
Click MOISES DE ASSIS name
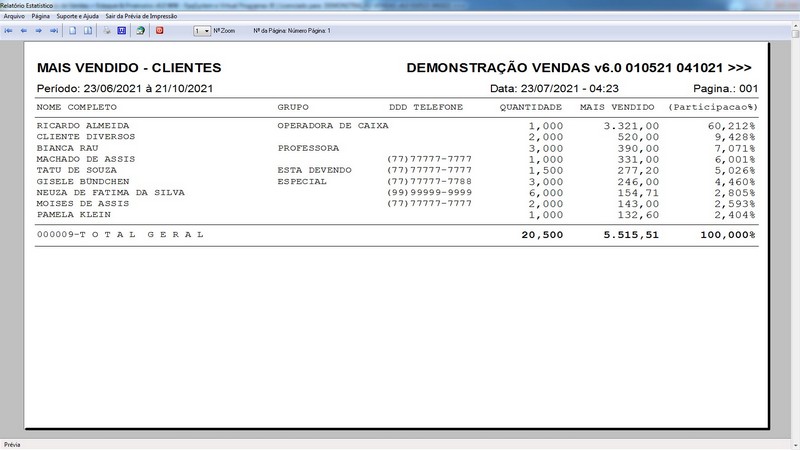point(83,204)
